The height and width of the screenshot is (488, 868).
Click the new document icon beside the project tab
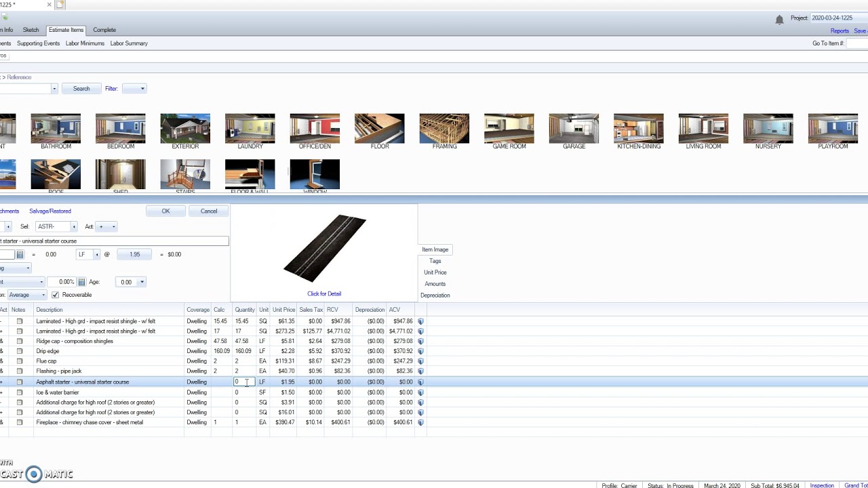click(60, 5)
